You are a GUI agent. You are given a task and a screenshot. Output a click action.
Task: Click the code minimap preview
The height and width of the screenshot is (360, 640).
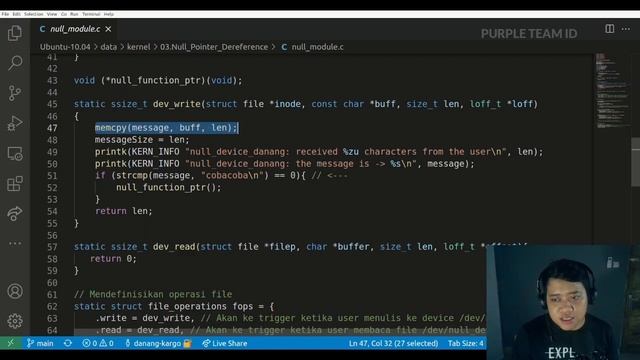pyautogui.click(x=612, y=90)
